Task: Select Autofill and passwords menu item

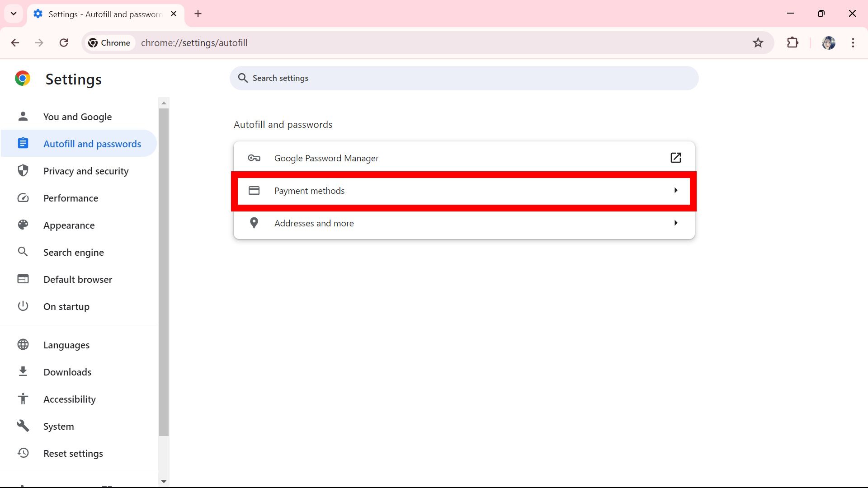Action: coord(92,143)
